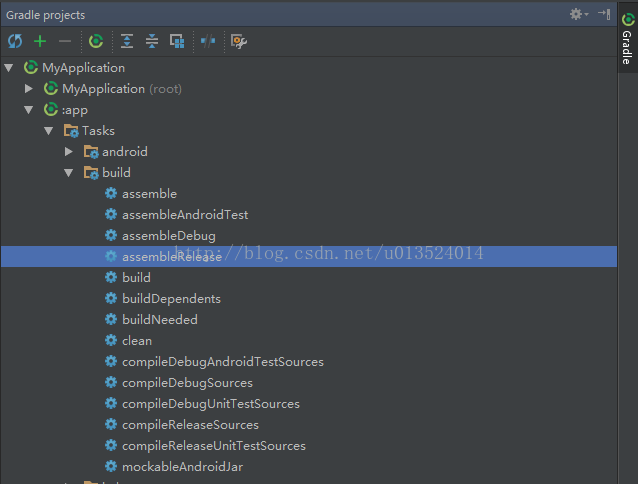Collapse the :app module node
Screen dimensions: 638x484
point(28,110)
